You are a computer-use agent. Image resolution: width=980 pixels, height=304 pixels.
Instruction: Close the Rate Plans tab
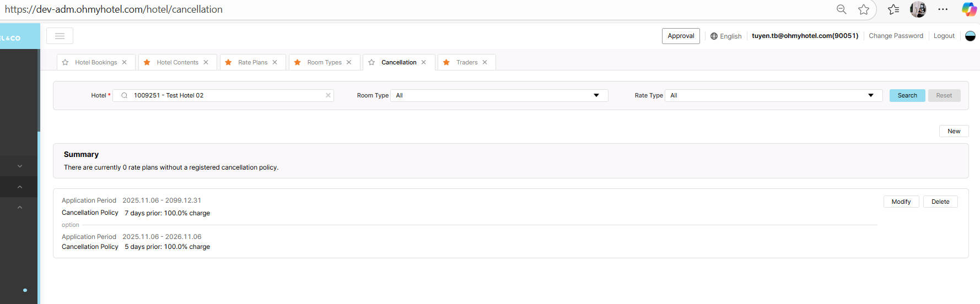pyautogui.click(x=275, y=62)
